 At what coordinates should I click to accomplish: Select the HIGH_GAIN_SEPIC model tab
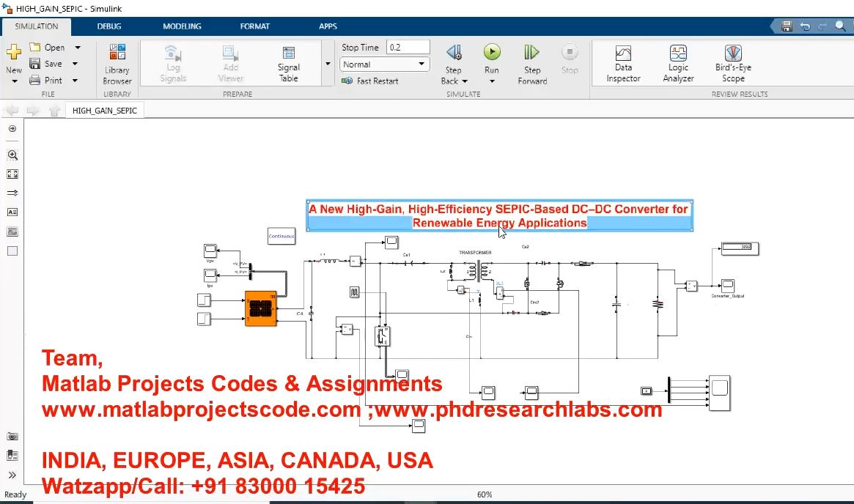click(x=105, y=111)
